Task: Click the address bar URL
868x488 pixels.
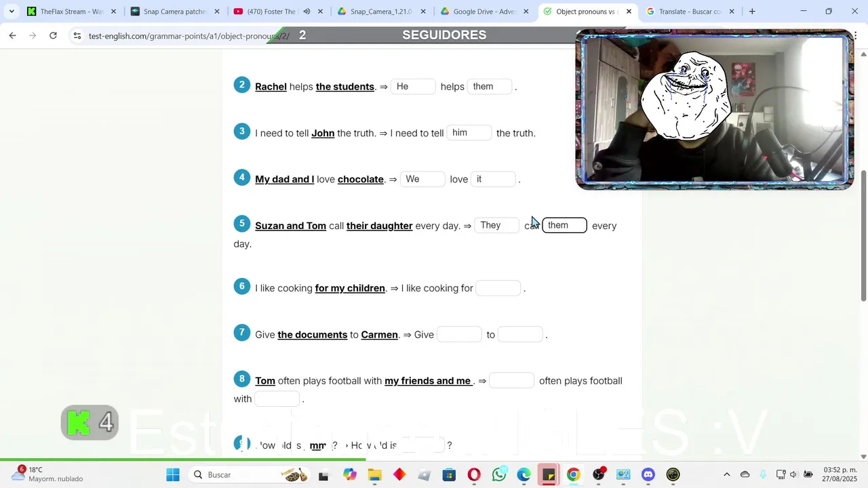Action: pyautogui.click(x=189, y=36)
